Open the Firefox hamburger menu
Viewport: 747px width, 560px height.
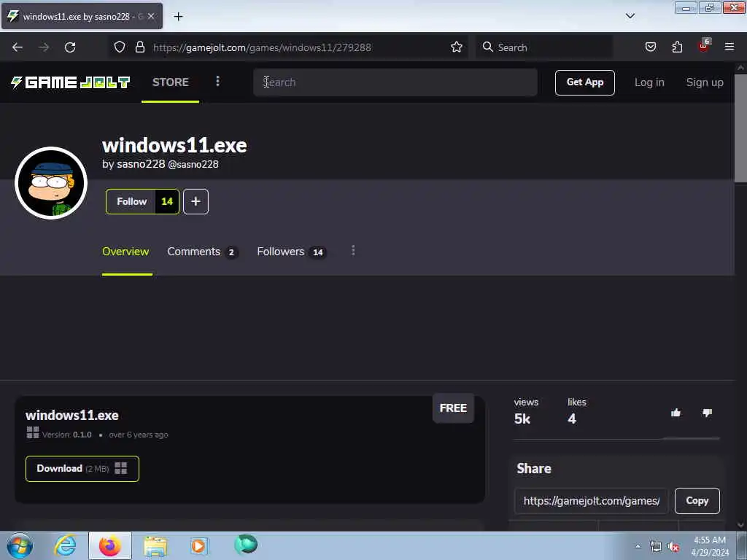click(729, 47)
